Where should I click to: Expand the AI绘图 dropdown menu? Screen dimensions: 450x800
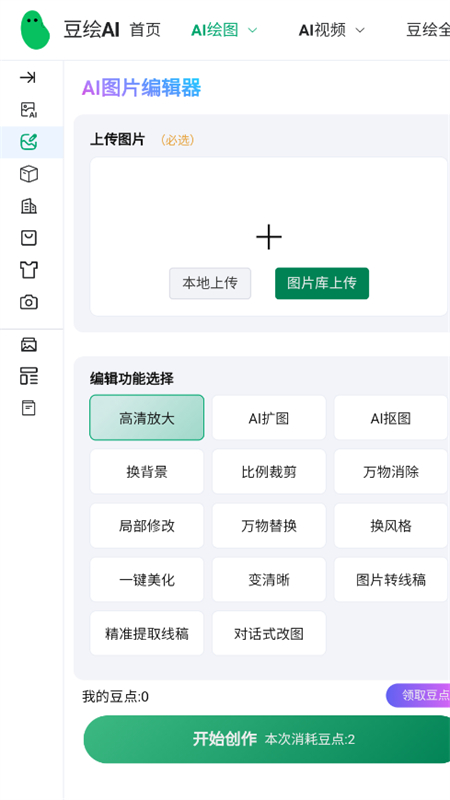pos(224,30)
